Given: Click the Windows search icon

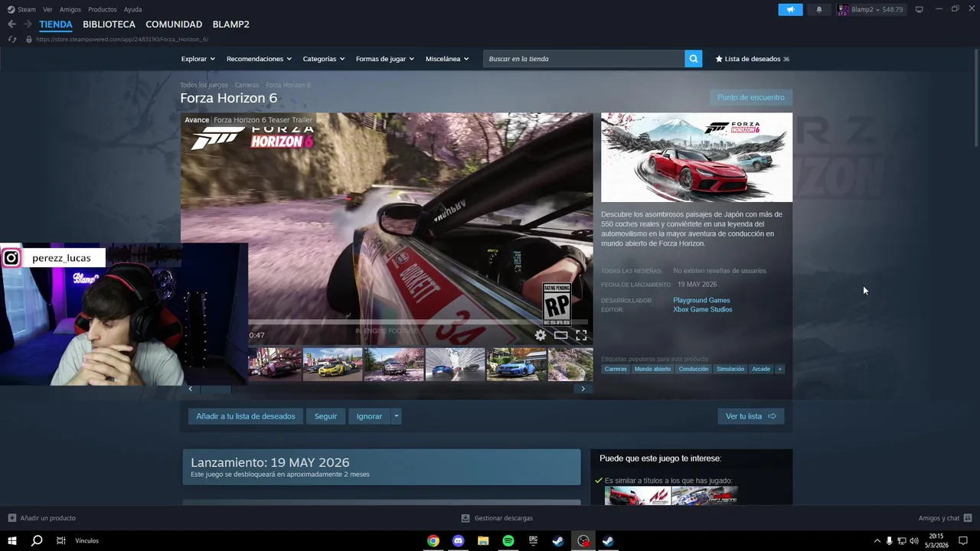Looking at the screenshot, I should tap(37, 541).
